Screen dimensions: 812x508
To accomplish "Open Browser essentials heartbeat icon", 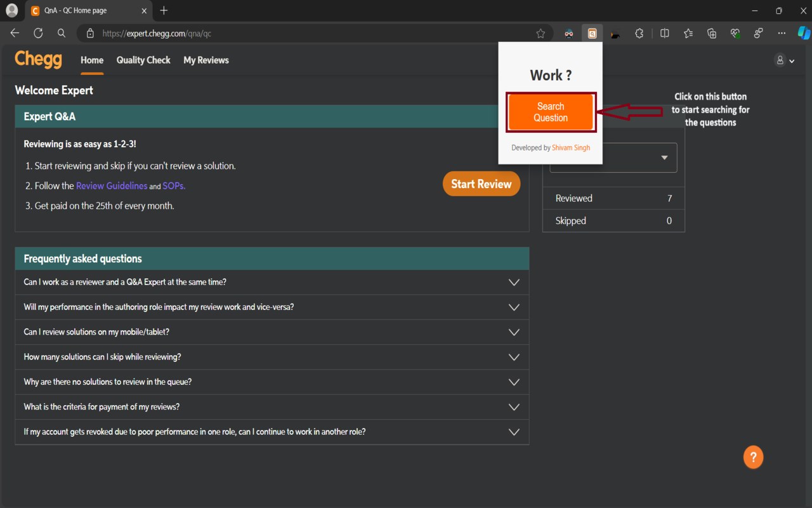I will coord(735,34).
